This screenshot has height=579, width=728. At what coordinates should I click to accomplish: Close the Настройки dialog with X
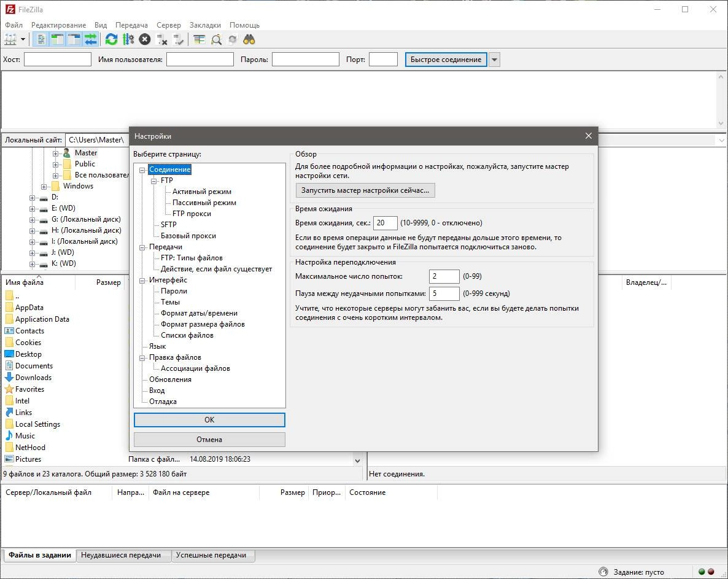coord(588,136)
